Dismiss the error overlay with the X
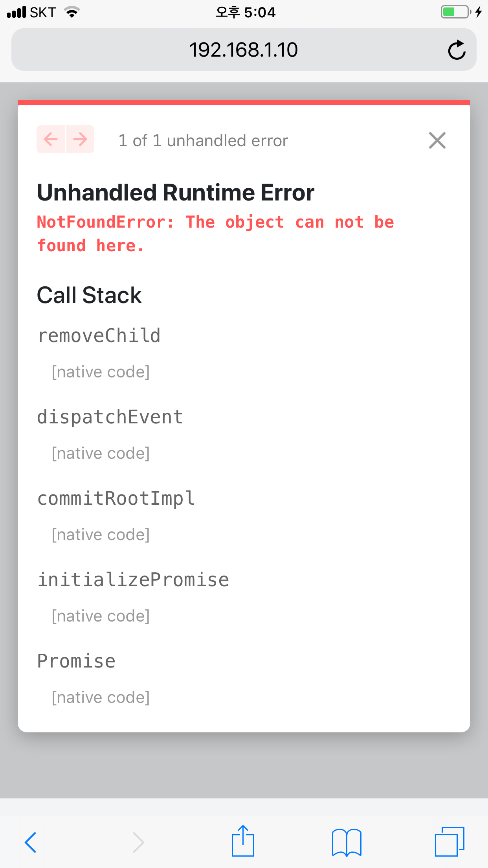 pyautogui.click(x=437, y=140)
